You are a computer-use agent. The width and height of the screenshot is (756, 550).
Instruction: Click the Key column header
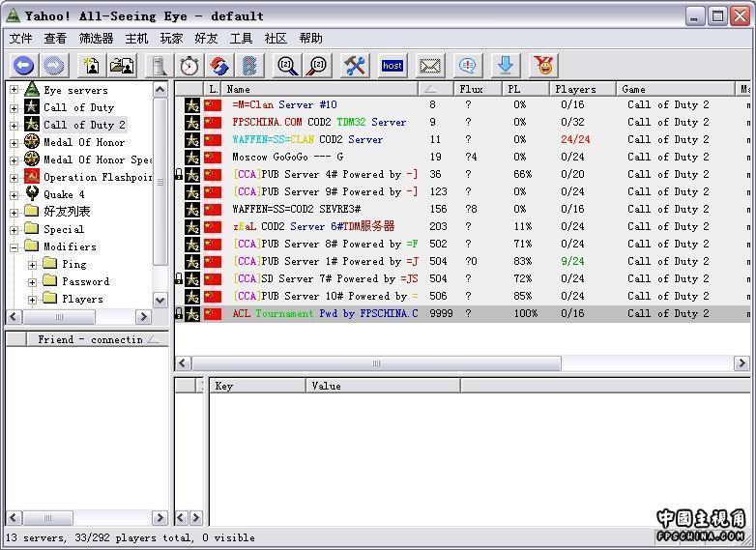(257, 386)
